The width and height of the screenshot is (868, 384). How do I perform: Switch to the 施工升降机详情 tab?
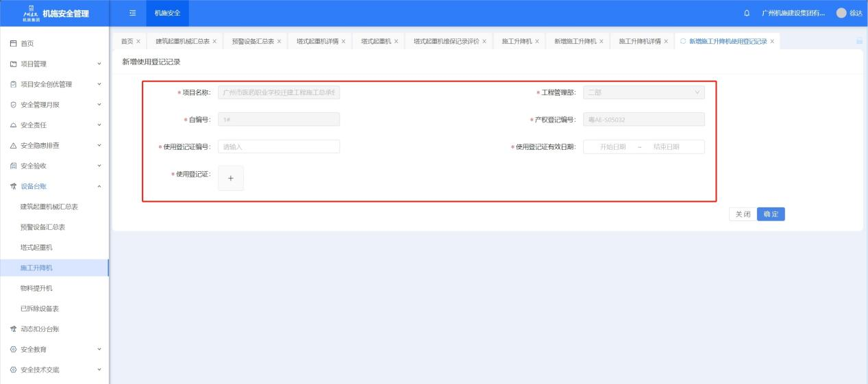click(639, 42)
